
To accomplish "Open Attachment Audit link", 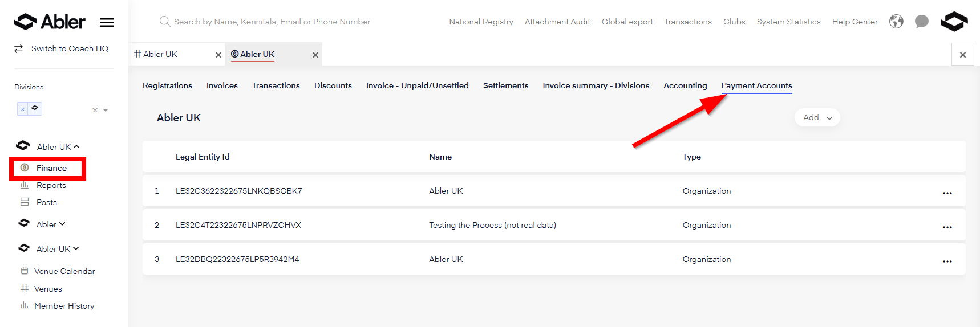I will (x=557, y=22).
